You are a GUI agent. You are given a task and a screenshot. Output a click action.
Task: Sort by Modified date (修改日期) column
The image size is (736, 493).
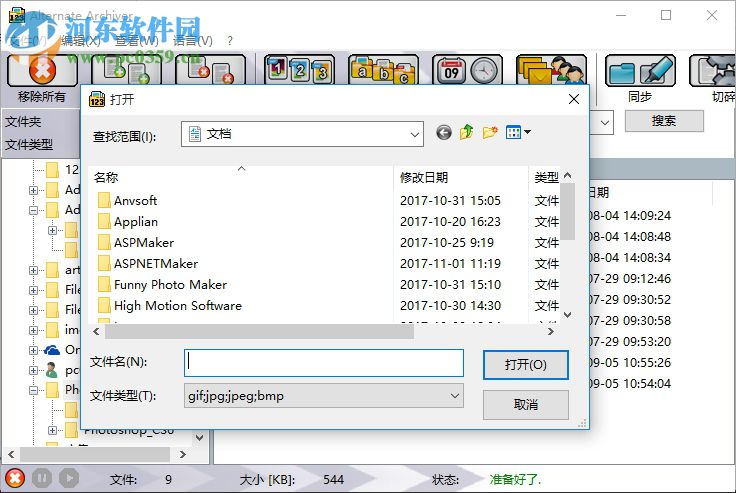[x=424, y=177]
